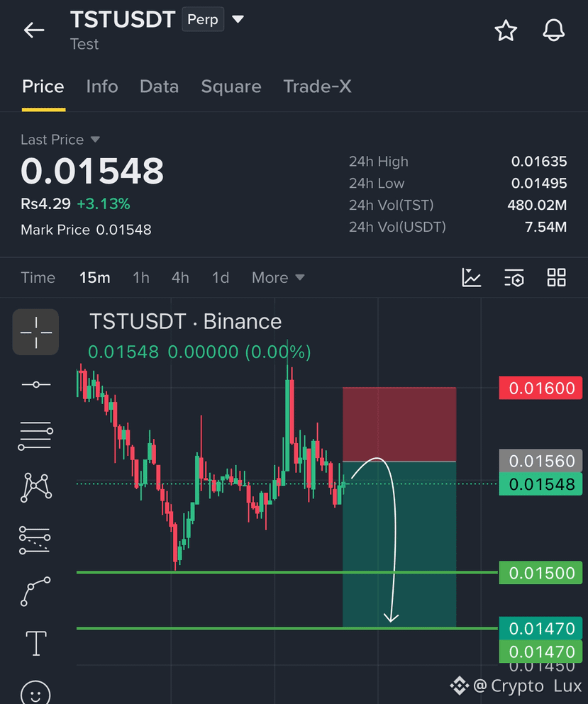Switch to the Price tab
The image size is (588, 704).
point(43,86)
